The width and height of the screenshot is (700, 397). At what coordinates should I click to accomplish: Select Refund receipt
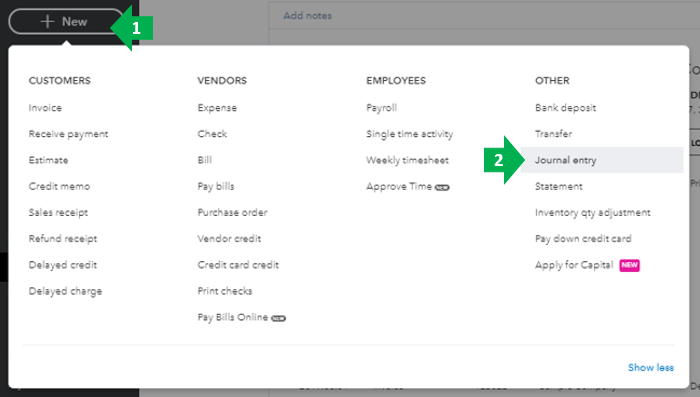tap(62, 238)
